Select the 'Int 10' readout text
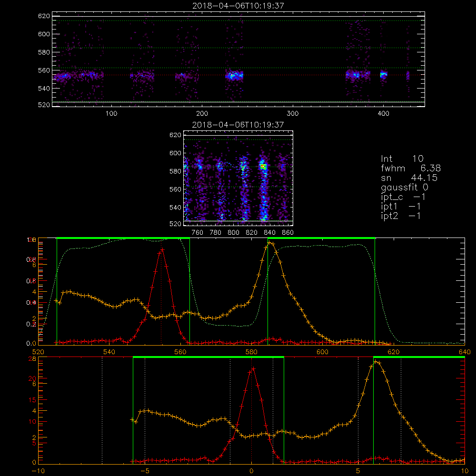This screenshot has height=476, width=476. click(402, 159)
